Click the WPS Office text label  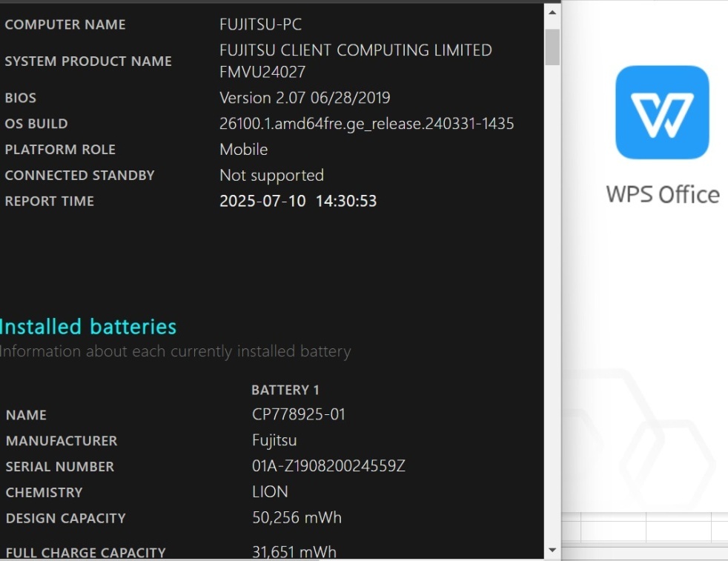662,194
